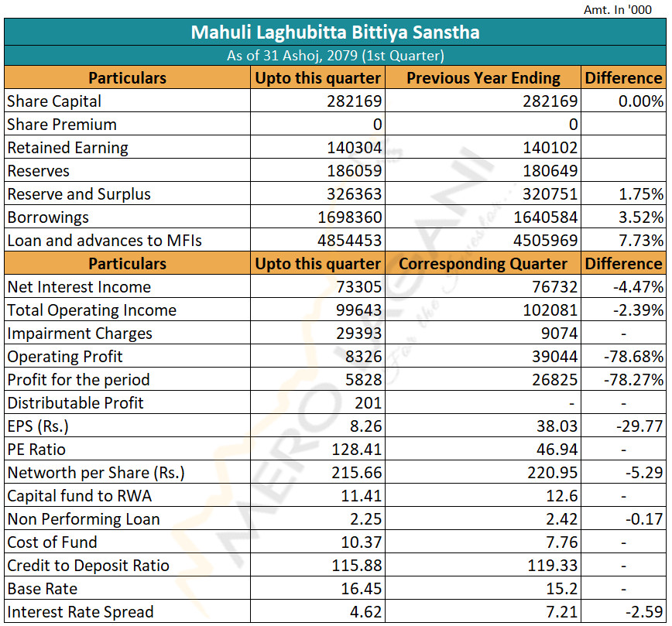
Task: Select the corresponding value 102081
Action: coord(550,310)
